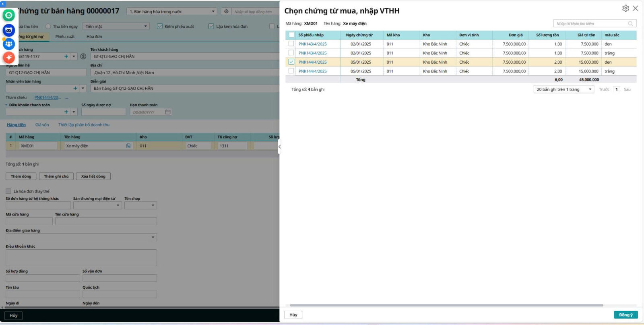Open the Sàn thương mại điện tử dropdown
Screen dimensions: 644x325
[x=97, y=205]
